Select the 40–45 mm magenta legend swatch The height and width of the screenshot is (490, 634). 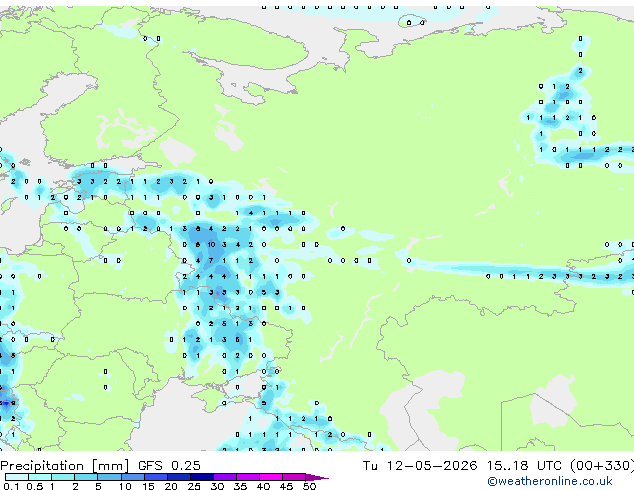[x=271, y=477]
